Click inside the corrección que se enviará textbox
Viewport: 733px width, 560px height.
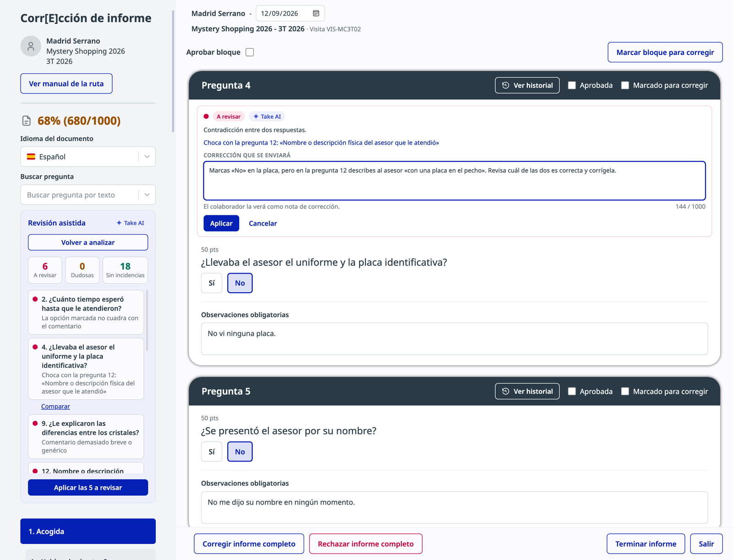pyautogui.click(x=454, y=181)
